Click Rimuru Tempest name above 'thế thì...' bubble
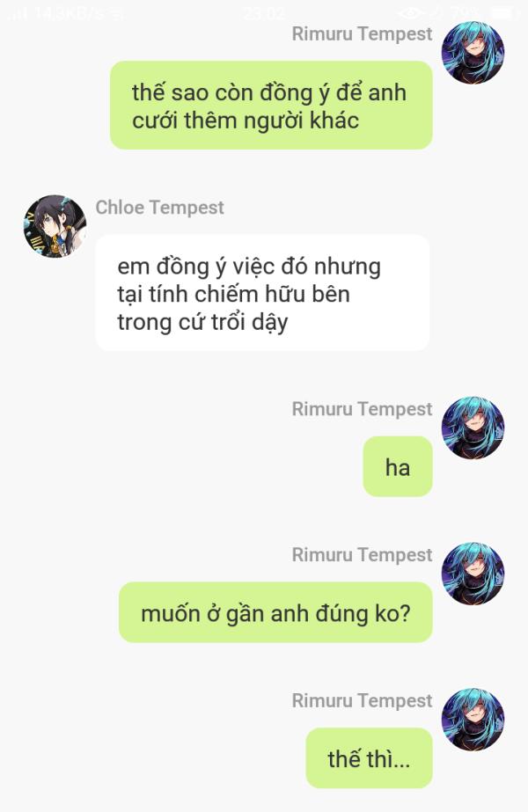 (x=362, y=700)
